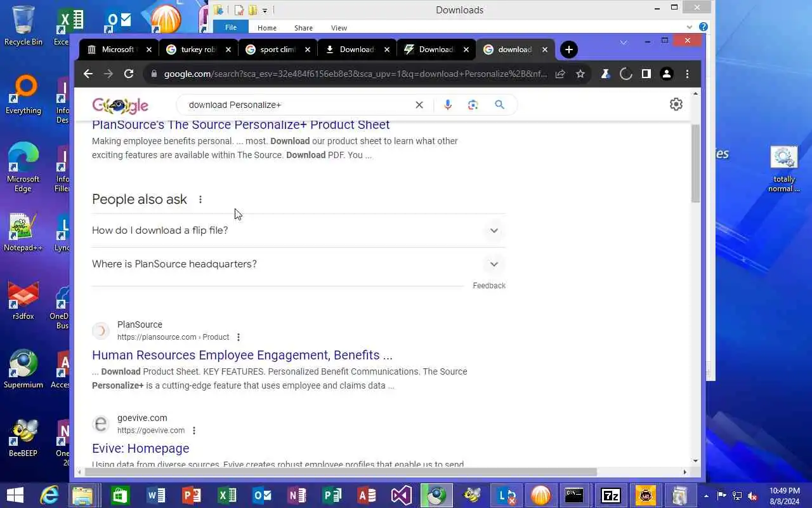812x508 pixels.
Task: Open Notepad++ desktop shortcut
Action: (x=23, y=232)
